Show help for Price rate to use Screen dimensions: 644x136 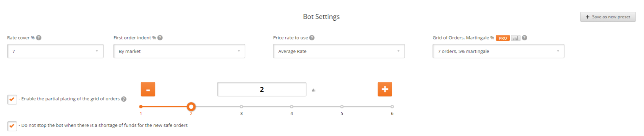tap(312, 38)
